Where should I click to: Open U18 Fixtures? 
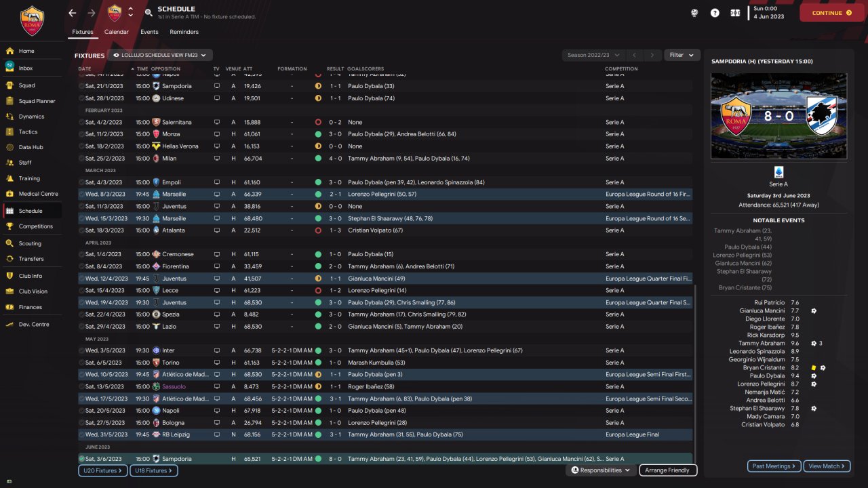(x=153, y=470)
